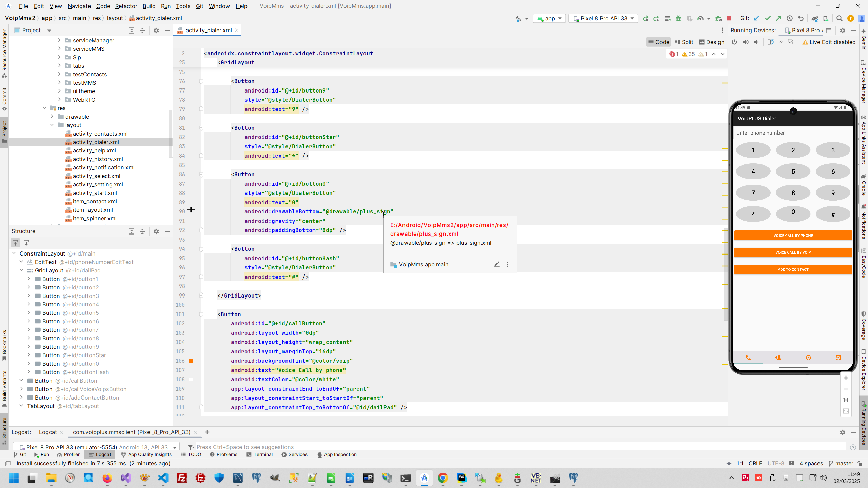
Task: Click the Debug app bug icon
Action: click(x=678, y=18)
